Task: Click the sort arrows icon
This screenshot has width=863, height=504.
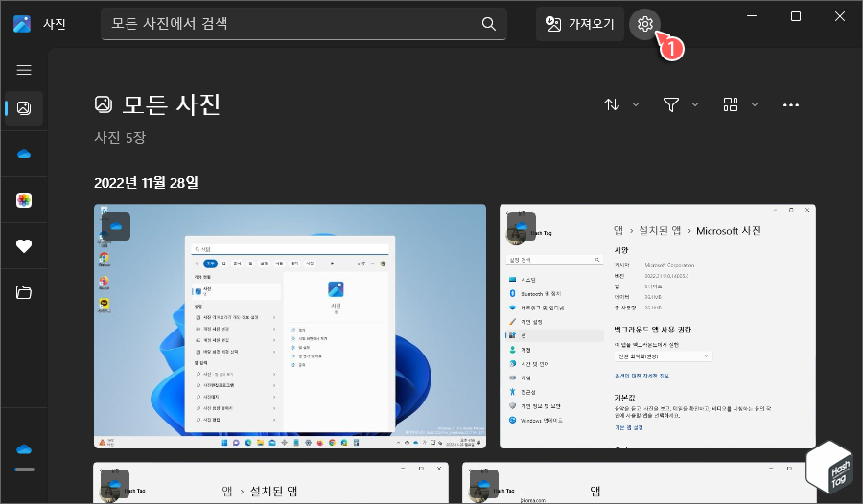Action: pos(612,104)
